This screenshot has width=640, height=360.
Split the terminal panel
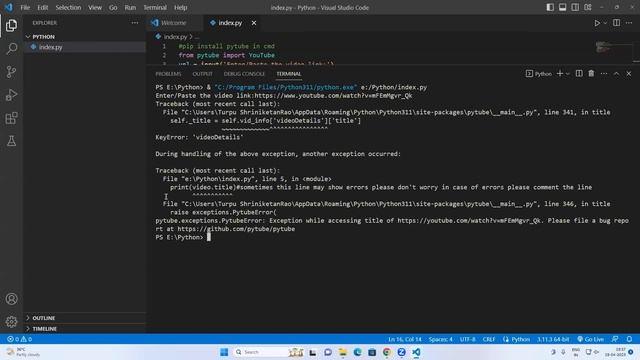(x=579, y=73)
